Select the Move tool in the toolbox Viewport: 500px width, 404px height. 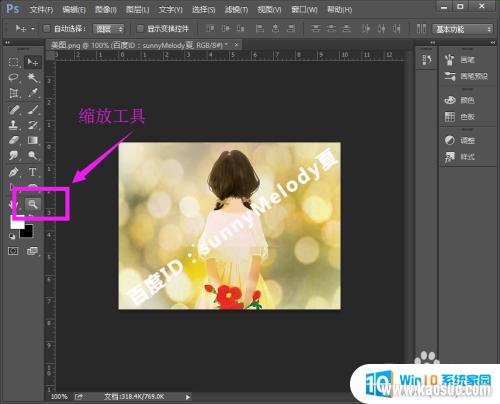[33, 62]
